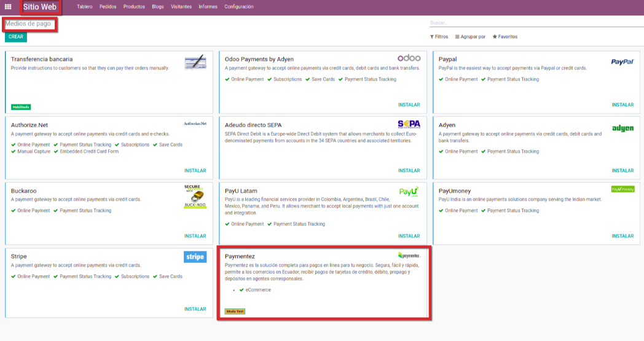This screenshot has width=644, height=341.
Task: Expand the Filtros filter dropdown
Action: point(439,37)
